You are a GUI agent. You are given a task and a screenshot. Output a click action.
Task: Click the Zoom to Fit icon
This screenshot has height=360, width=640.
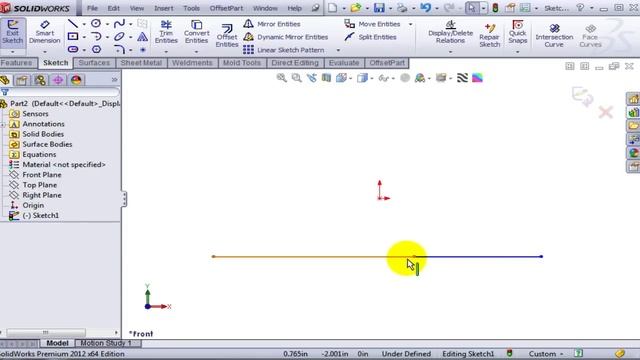[x=281, y=78]
